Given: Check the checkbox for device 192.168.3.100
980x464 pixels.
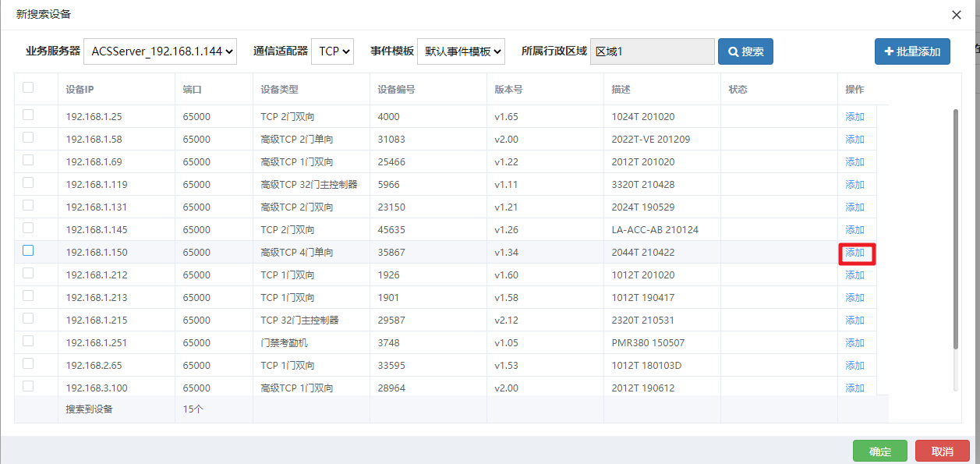Looking at the screenshot, I should pyautogui.click(x=28, y=388).
